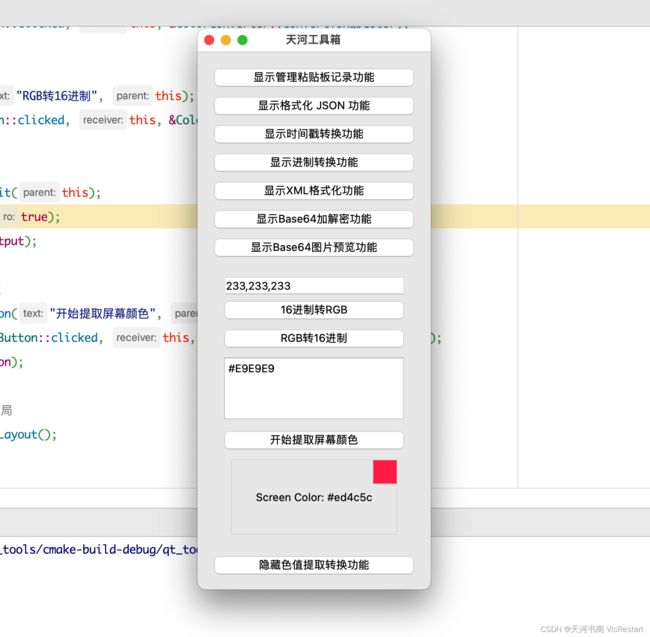Click "RGB转16进制" string in code editor
This screenshot has width=650, height=637.
point(56,96)
